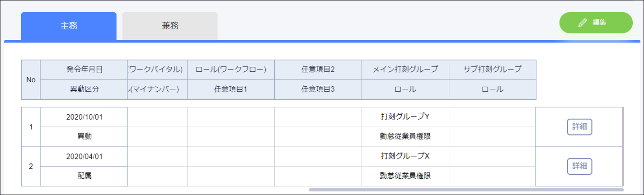Open 詳細 for row 1
The image size is (644, 195).
pos(579,127)
